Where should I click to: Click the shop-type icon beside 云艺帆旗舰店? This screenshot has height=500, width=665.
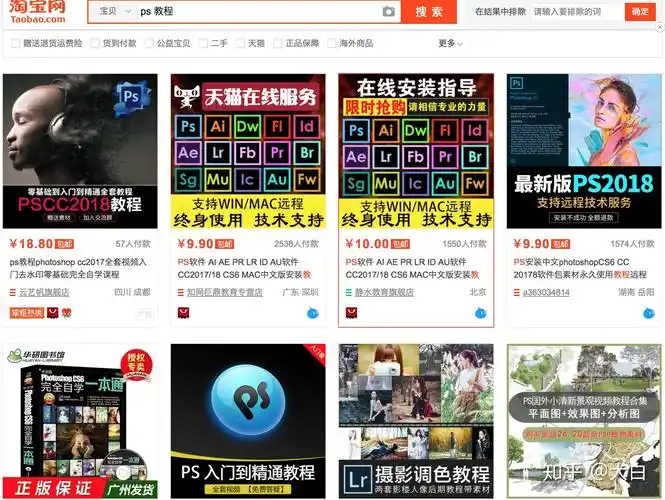tap(13, 292)
